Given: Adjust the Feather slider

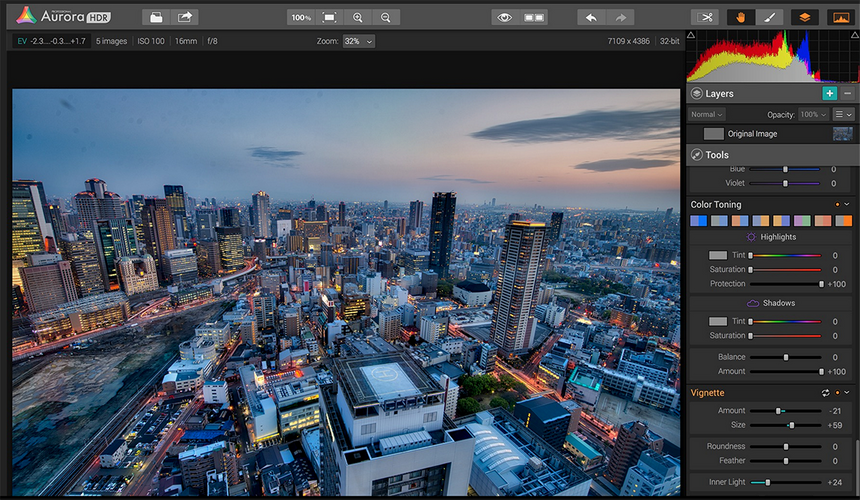Looking at the screenshot, I should pos(785,461).
